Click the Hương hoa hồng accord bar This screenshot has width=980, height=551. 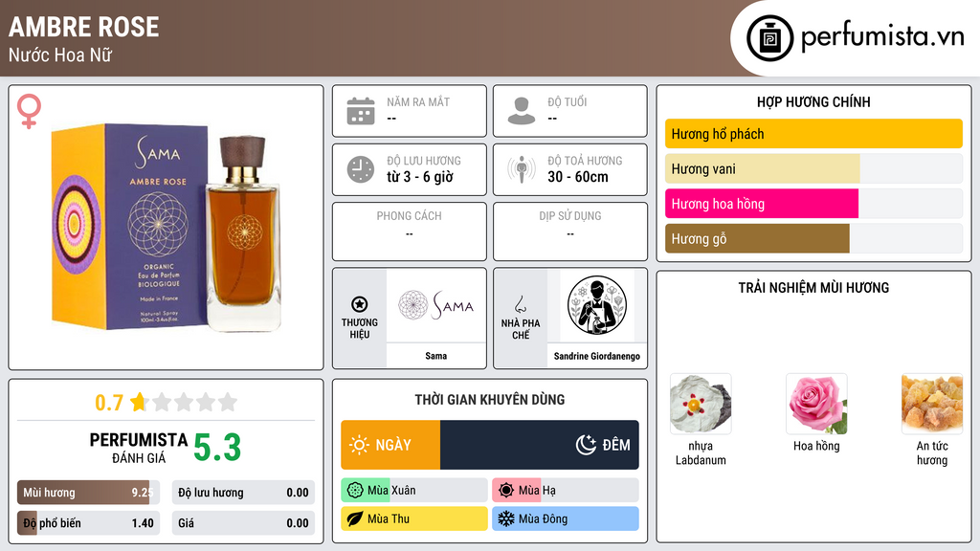pos(813,204)
